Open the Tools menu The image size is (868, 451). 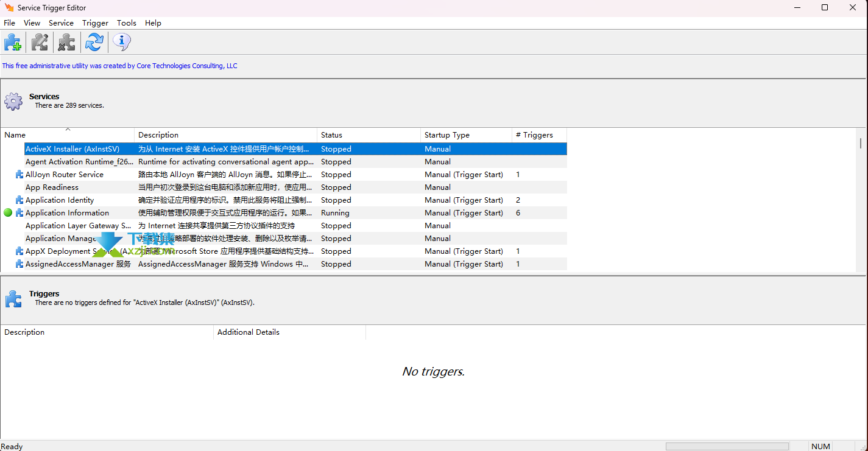pyautogui.click(x=127, y=23)
